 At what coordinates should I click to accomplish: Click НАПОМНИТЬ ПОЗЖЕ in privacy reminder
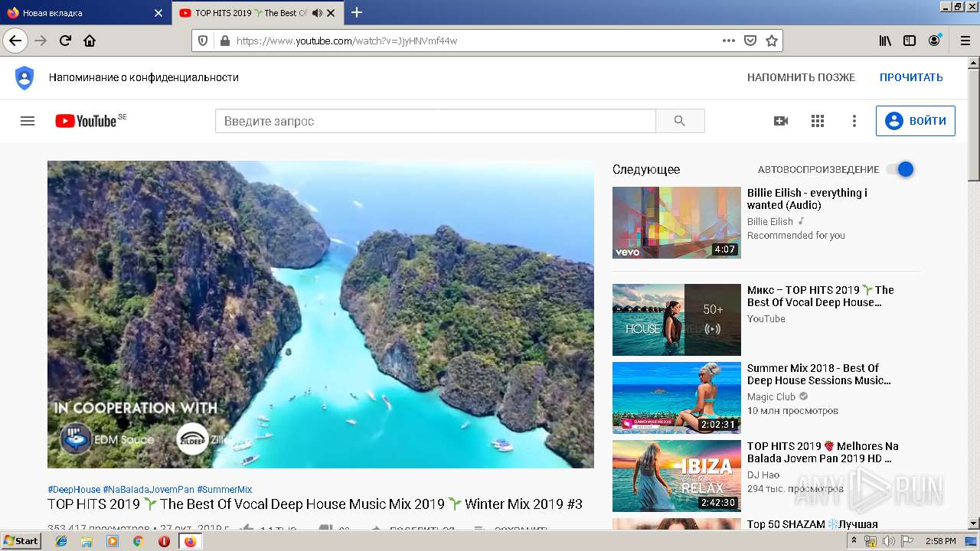click(801, 77)
